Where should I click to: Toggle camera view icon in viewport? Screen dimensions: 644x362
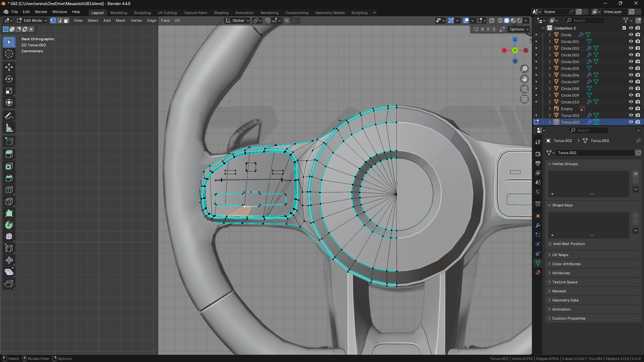[x=524, y=89]
